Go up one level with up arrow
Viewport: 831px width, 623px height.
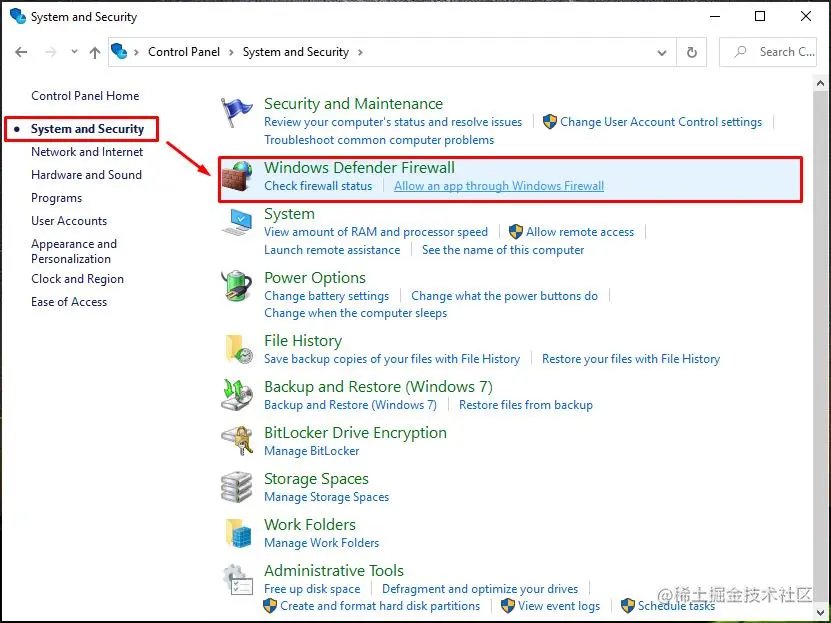95,52
